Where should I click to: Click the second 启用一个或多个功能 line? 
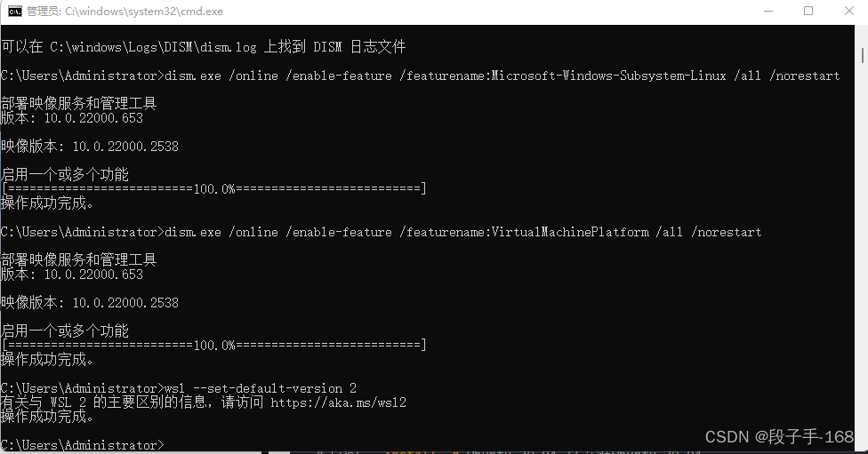coord(65,331)
